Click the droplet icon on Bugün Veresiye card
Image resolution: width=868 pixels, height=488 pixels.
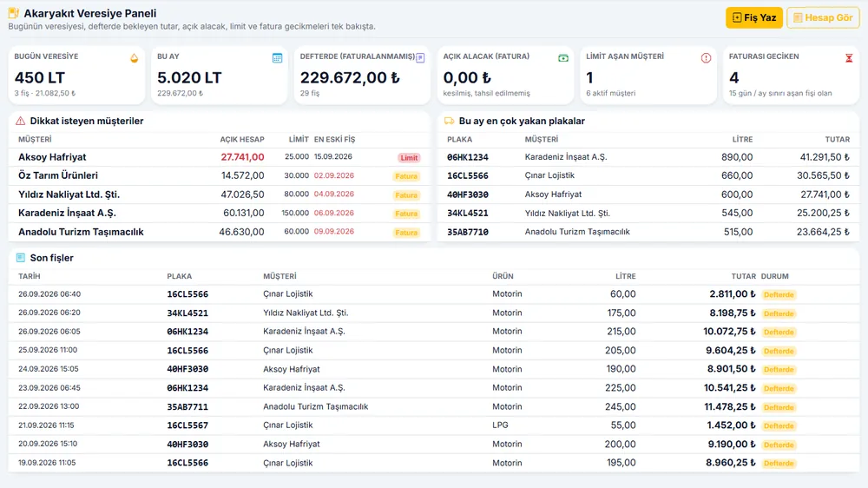click(x=134, y=58)
